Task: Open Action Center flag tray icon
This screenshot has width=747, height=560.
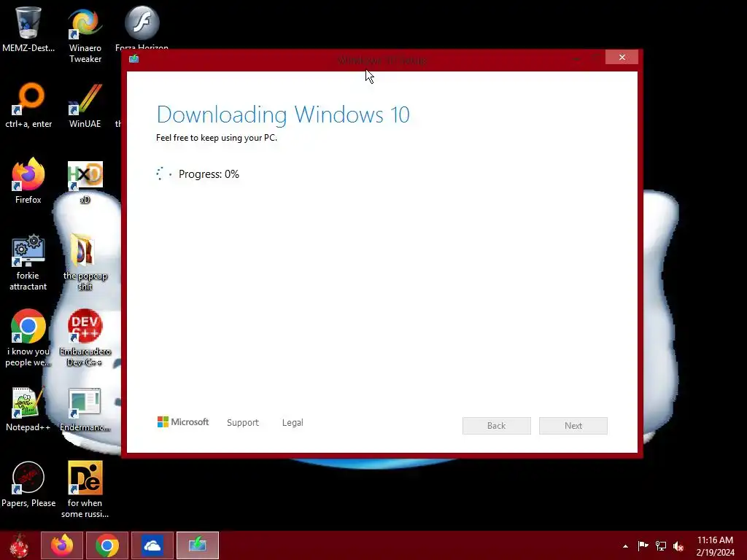Action: [643, 545]
